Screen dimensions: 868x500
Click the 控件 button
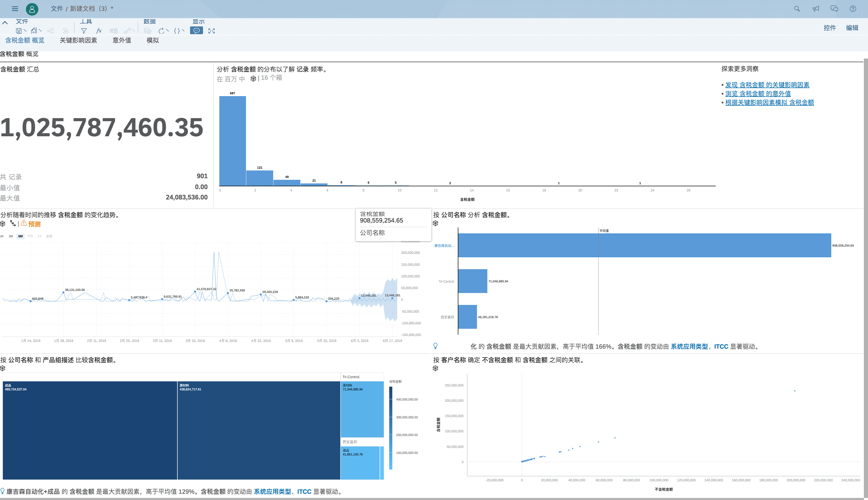tap(830, 28)
